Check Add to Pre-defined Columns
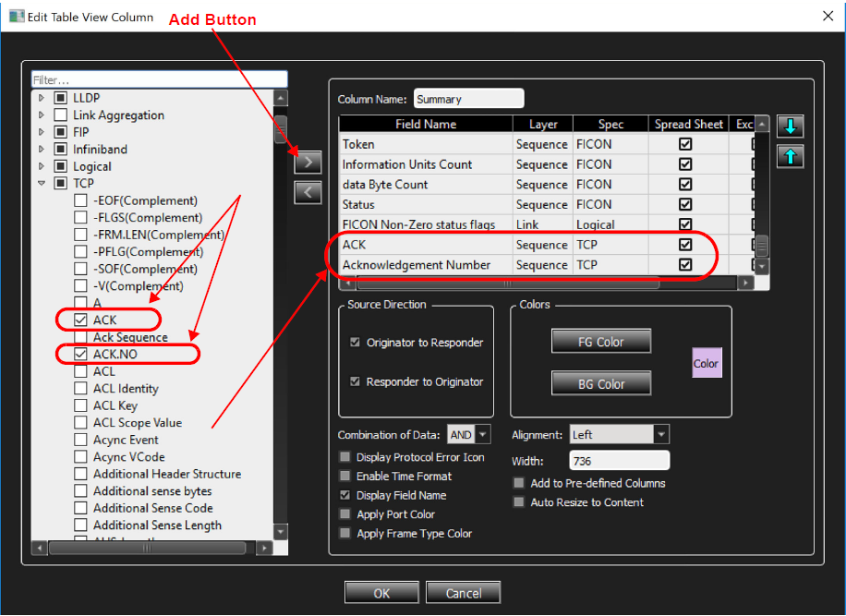 point(519,483)
